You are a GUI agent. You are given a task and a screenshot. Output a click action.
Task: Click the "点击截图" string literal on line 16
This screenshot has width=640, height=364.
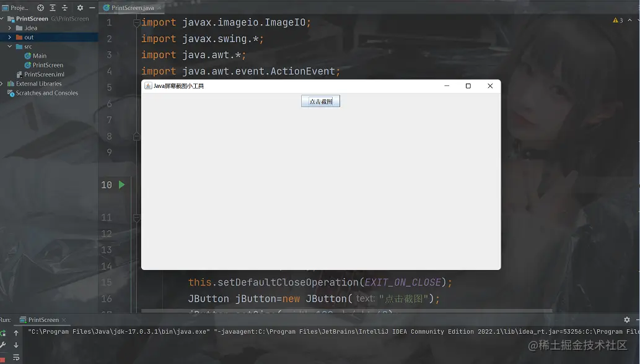point(403,299)
